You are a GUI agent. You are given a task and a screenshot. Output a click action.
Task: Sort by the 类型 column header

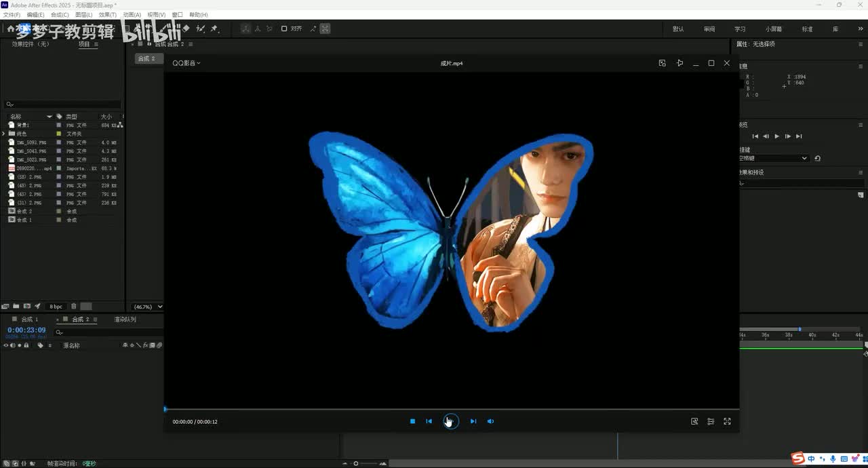point(71,117)
